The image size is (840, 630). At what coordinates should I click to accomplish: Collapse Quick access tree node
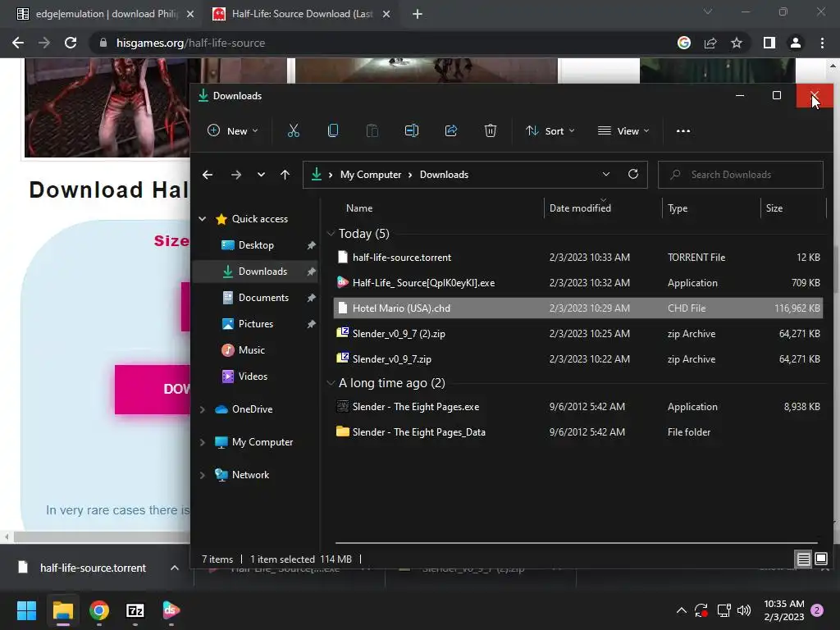point(203,218)
